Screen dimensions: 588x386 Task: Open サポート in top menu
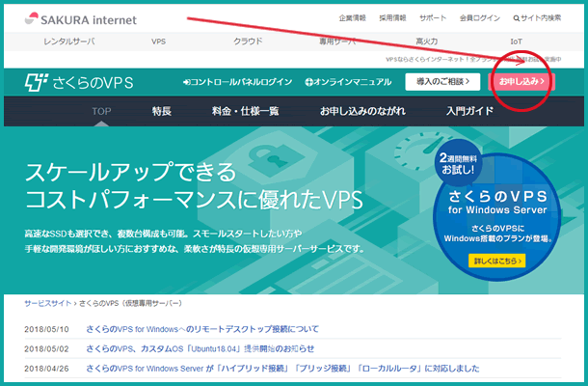433,18
